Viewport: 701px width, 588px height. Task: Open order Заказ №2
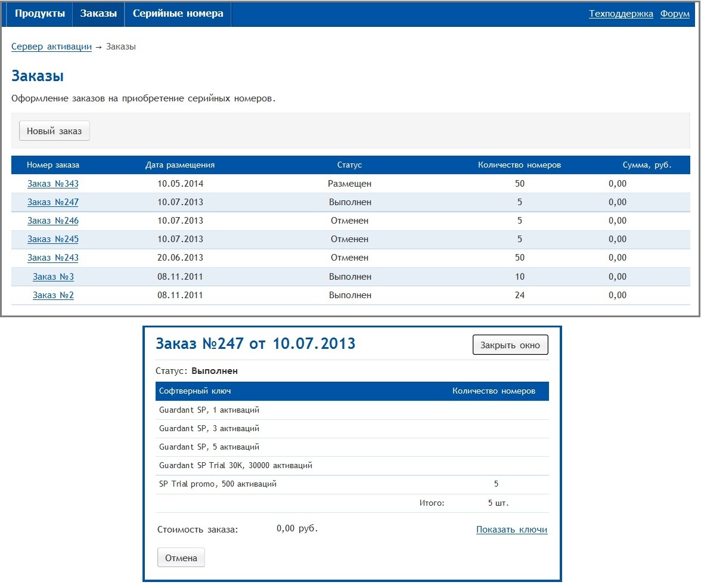[53, 295]
